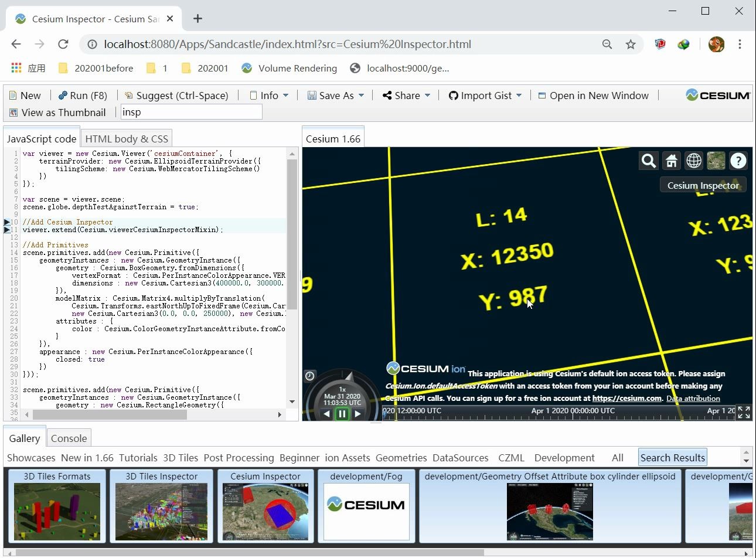Expand the Info dropdown
Image resolution: width=756 pixels, height=558 pixels.
tap(269, 96)
